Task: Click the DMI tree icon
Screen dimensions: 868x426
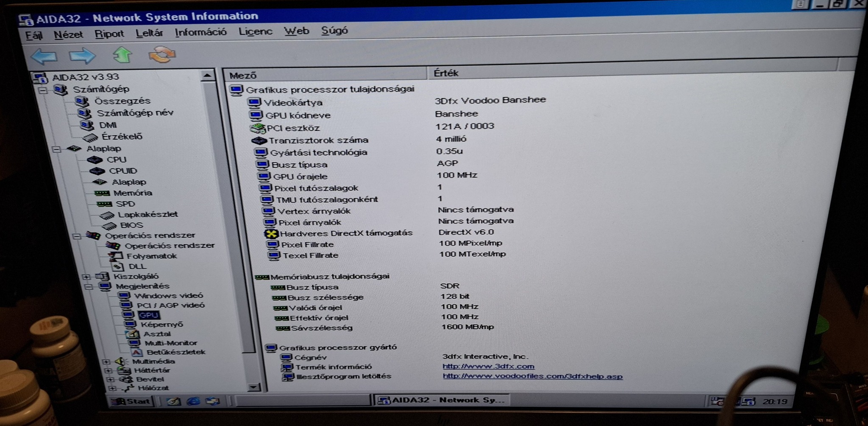Action: tap(87, 125)
